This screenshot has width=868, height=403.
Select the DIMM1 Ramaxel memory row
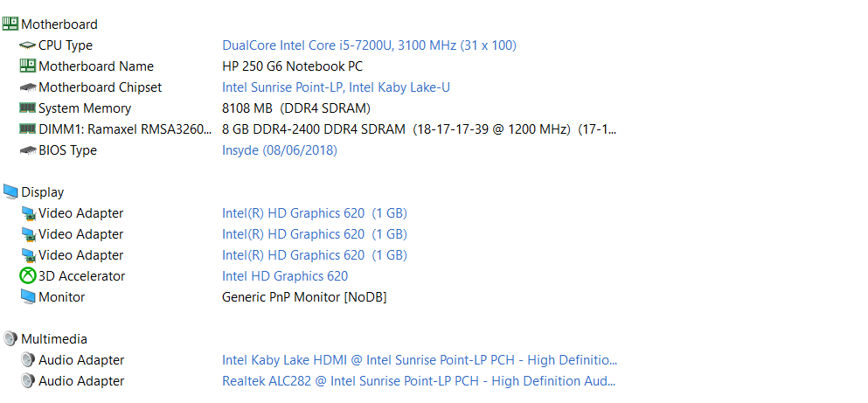click(318, 129)
